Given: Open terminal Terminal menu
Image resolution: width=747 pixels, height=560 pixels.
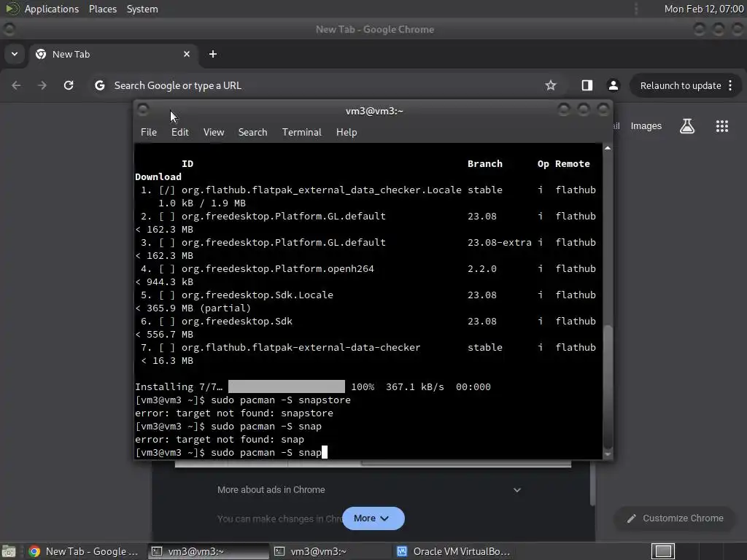Looking at the screenshot, I should (x=301, y=133).
